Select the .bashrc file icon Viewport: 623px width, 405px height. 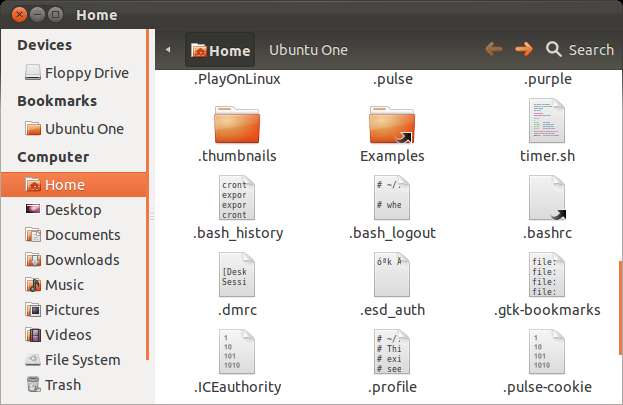click(547, 199)
